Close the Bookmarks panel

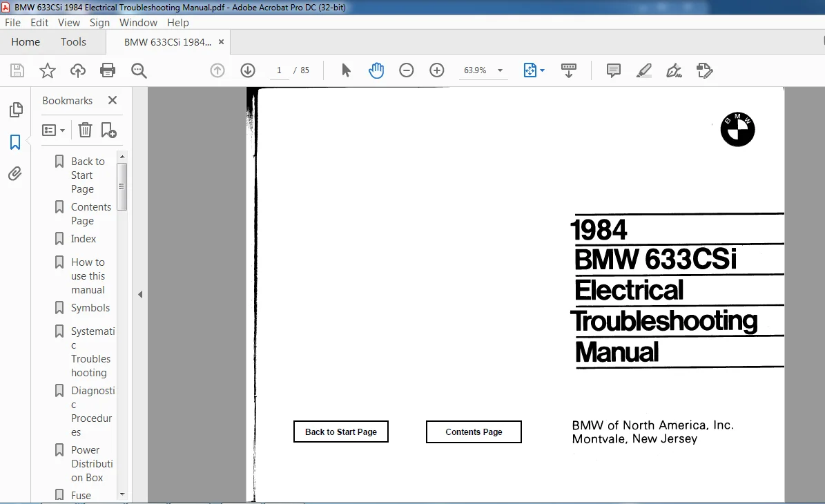pyautogui.click(x=112, y=100)
